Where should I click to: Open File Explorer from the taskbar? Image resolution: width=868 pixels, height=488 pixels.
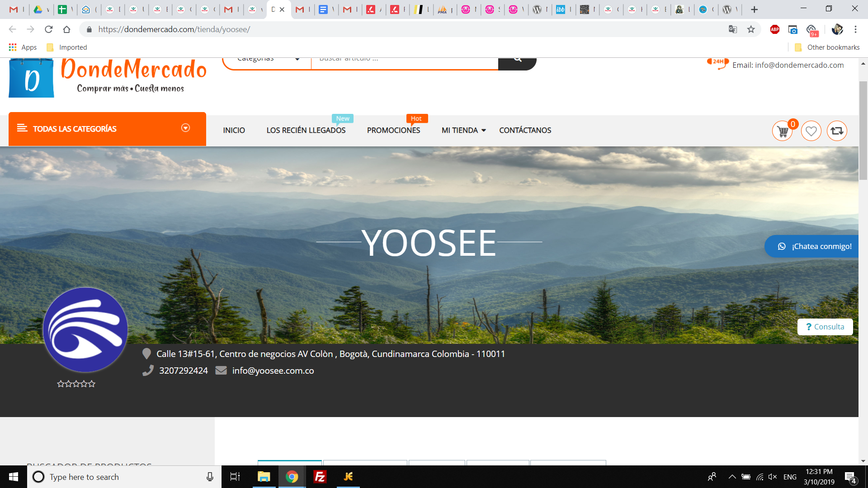click(x=264, y=477)
